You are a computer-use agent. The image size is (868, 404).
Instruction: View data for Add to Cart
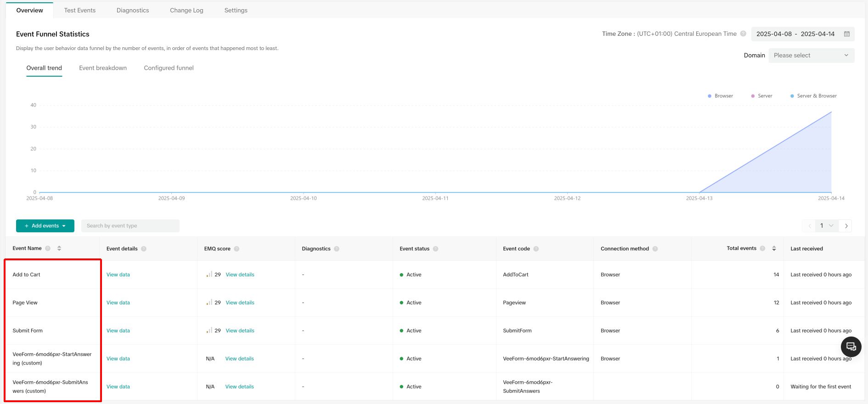coord(118,275)
